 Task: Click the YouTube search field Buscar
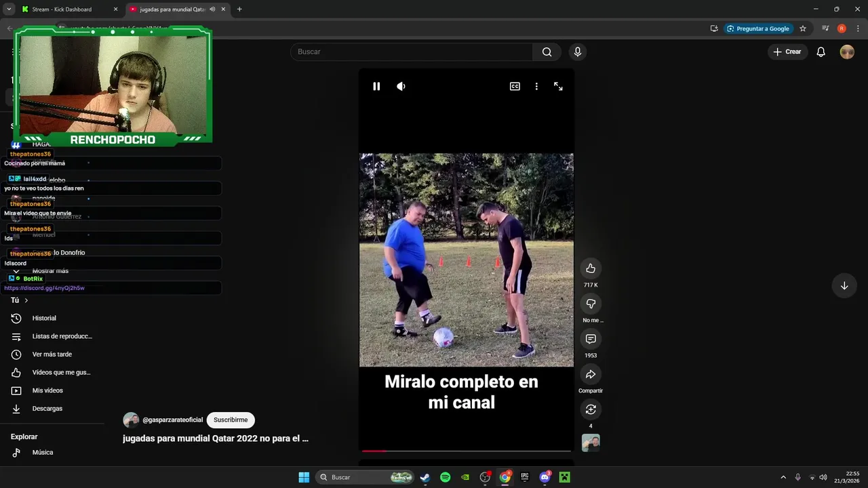(x=412, y=52)
